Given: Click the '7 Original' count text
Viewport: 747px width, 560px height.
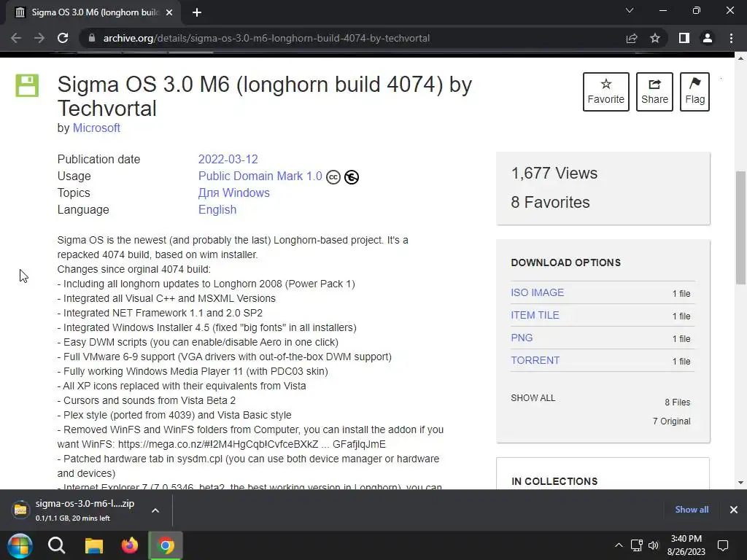Looking at the screenshot, I should (672, 421).
